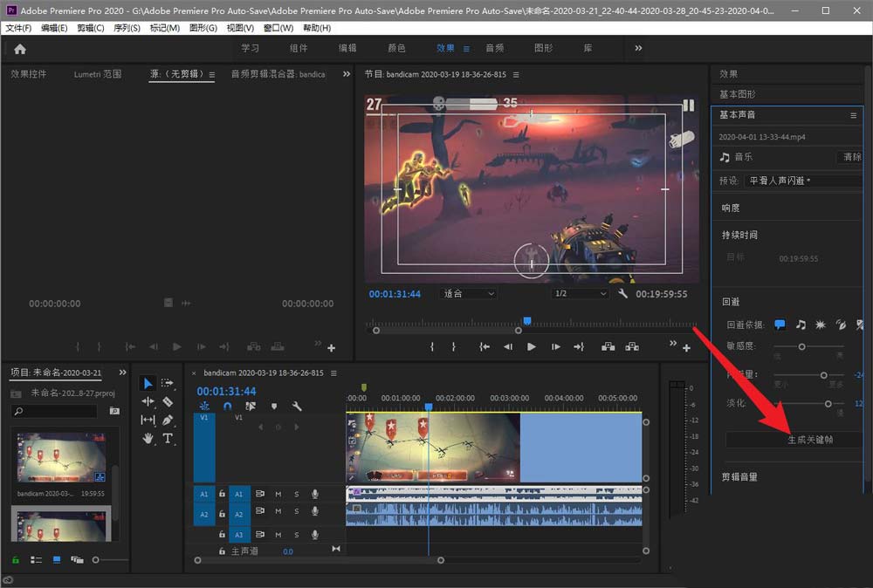873x588 pixels.
Task: Click the 生成关键帧 button
Action: click(x=795, y=440)
